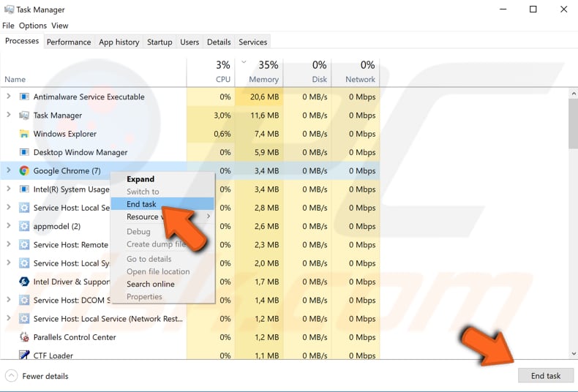Select the Windows Explorer process name
This screenshot has width=578, height=392.
65,134
